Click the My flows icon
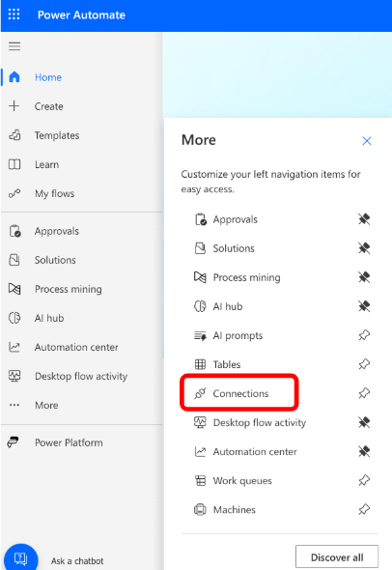 pyautogui.click(x=14, y=193)
